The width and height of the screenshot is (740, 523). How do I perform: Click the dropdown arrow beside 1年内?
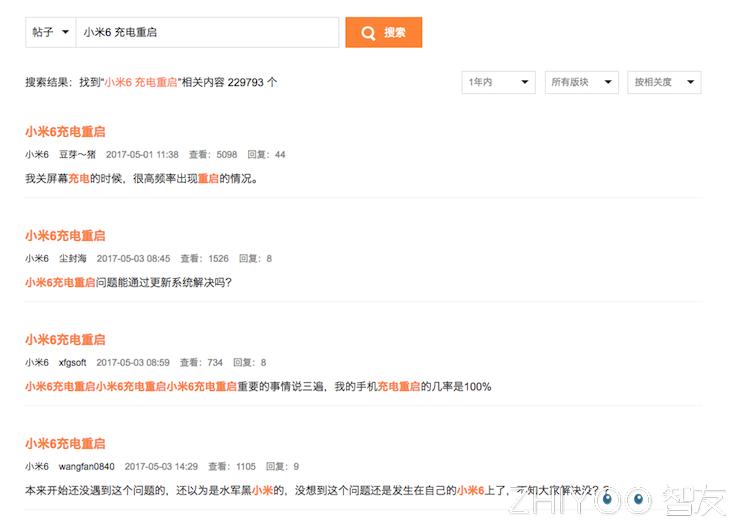[x=524, y=82]
